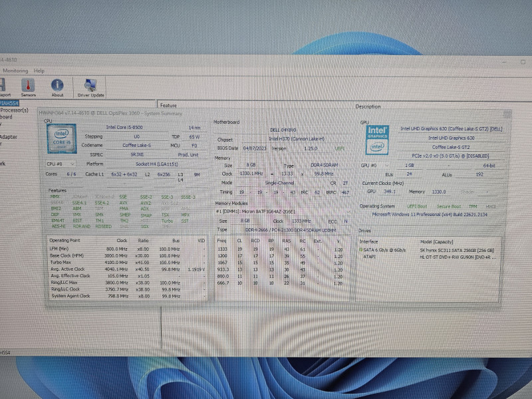Click the Secure Boot status label
Viewport: 532px width, 399px height.
pyautogui.click(x=448, y=206)
